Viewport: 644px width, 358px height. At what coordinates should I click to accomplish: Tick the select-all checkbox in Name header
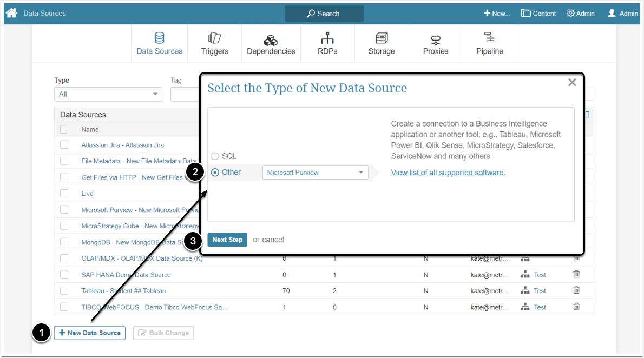click(x=64, y=130)
